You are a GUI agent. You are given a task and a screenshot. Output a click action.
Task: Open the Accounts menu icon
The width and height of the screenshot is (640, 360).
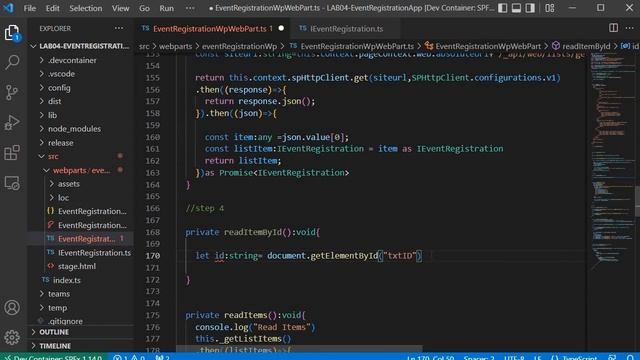tap(12, 307)
